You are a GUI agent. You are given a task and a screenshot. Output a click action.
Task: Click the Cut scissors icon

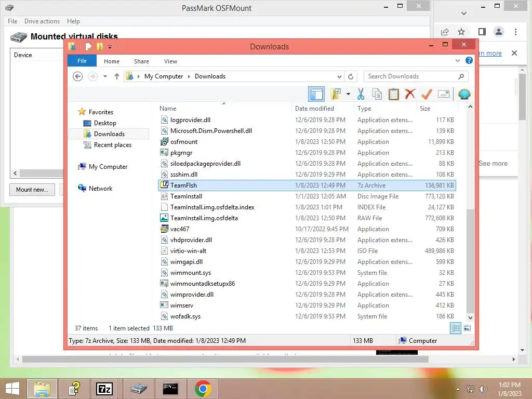click(361, 94)
